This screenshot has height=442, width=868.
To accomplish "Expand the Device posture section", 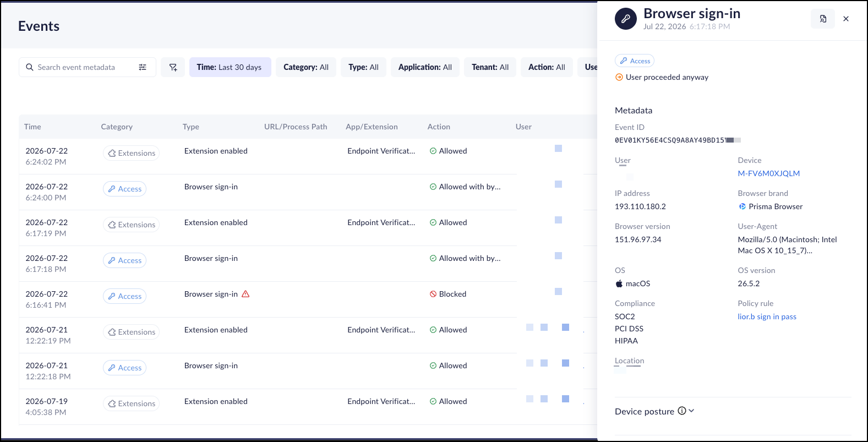I will [x=691, y=411].
